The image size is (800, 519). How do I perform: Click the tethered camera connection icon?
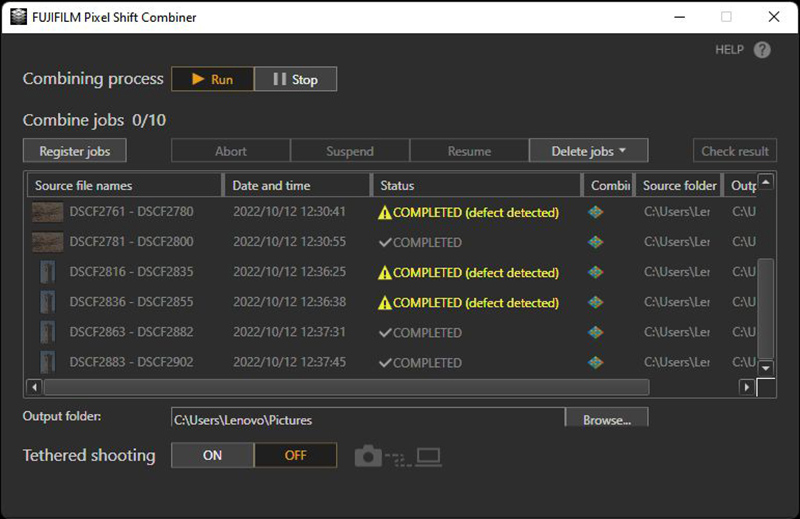398,457
